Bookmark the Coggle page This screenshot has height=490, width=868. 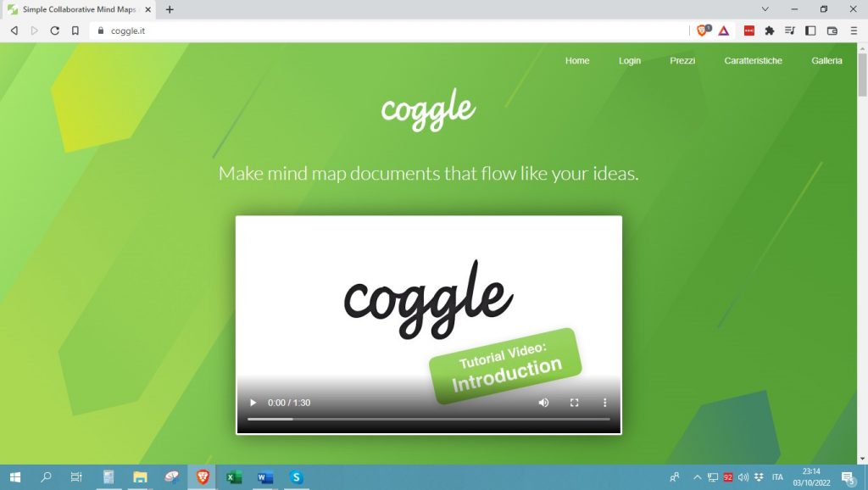click(76, 31)
